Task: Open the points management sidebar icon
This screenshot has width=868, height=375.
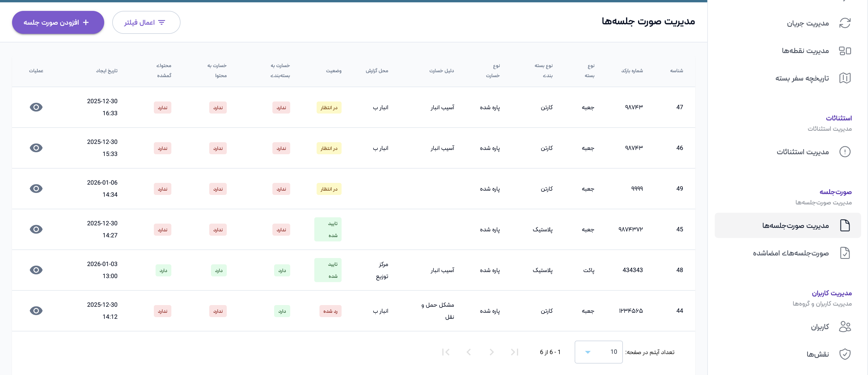Action: pyautogui.click(x=844, y=51)
